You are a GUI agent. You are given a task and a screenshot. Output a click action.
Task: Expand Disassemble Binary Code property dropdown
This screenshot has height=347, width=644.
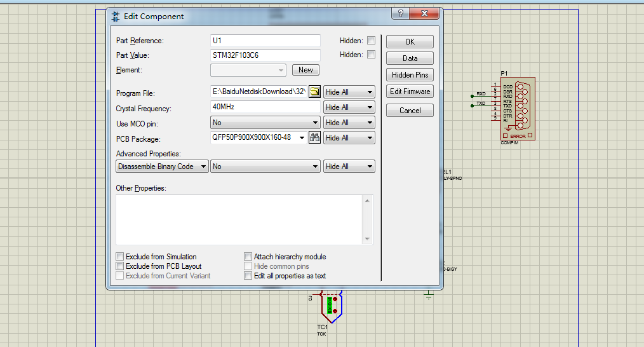pos(162,167)
